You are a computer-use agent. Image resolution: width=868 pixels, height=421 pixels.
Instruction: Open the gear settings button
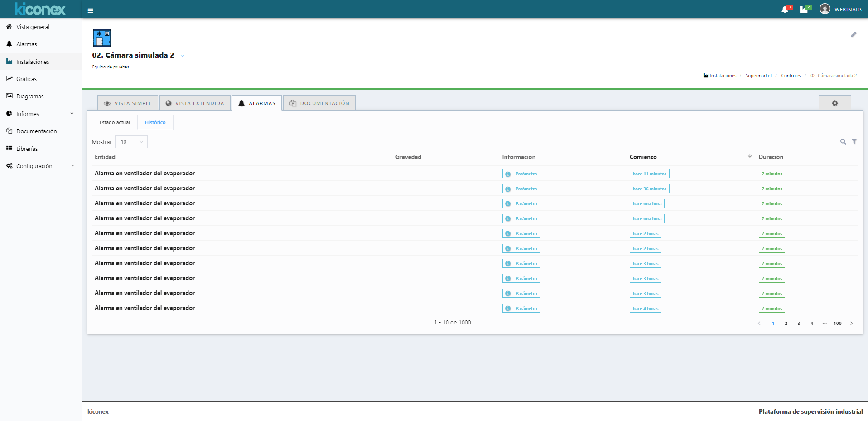[834, 103]
